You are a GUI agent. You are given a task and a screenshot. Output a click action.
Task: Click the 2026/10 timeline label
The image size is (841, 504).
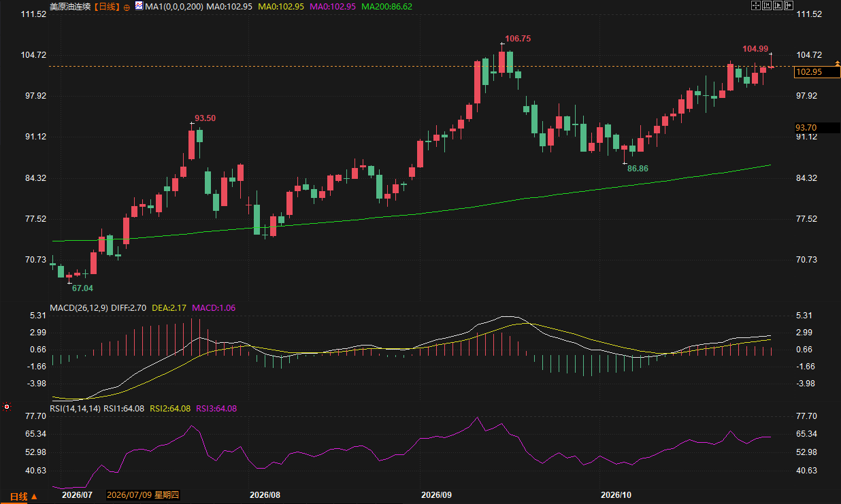617,494
